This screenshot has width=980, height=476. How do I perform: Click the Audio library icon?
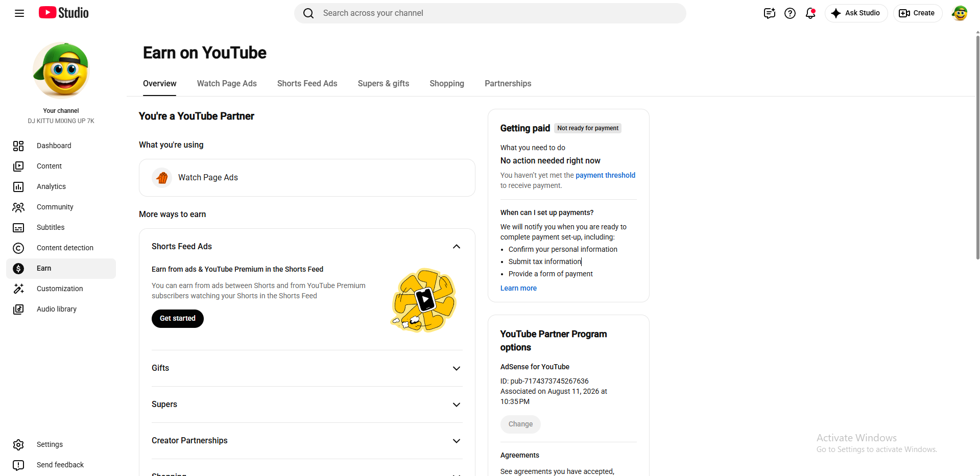(18, 310)
